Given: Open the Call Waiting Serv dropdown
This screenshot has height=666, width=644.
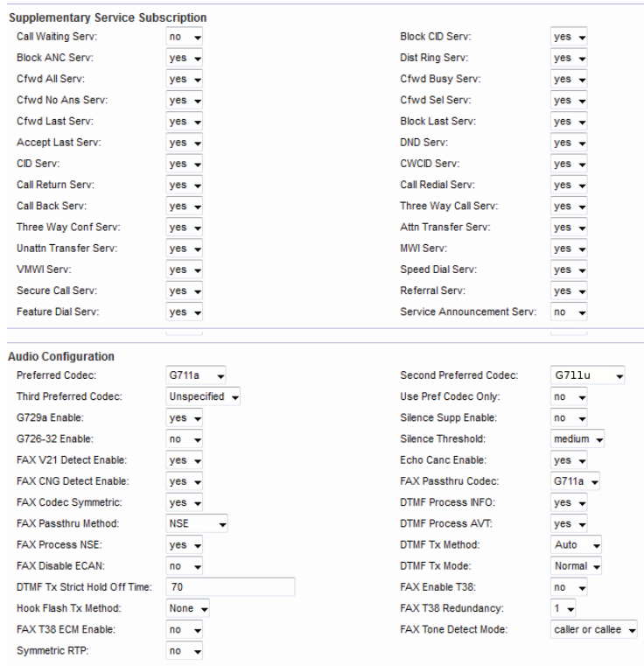Looking at the screenshot, I should point(185,38).
